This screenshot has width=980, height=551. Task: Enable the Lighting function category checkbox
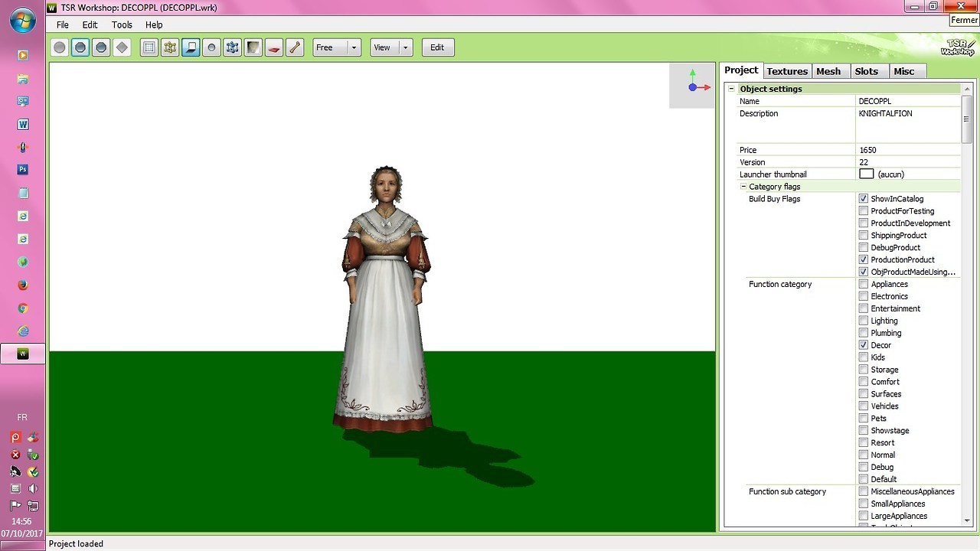(864, 321)
